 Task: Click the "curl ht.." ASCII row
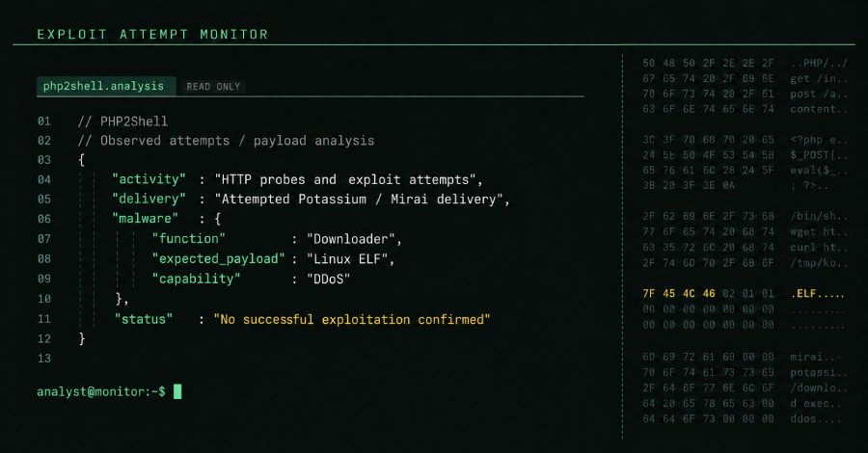tap(819, 248)
